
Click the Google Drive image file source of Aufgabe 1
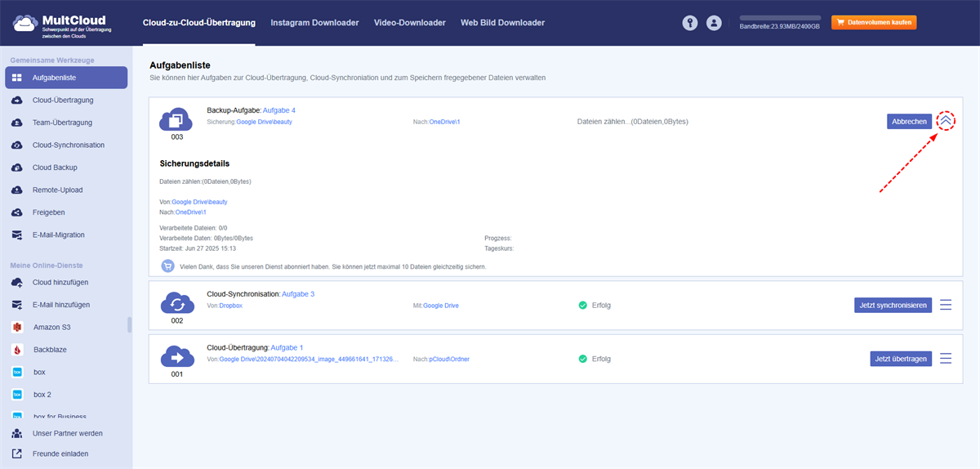coord(309,359)
